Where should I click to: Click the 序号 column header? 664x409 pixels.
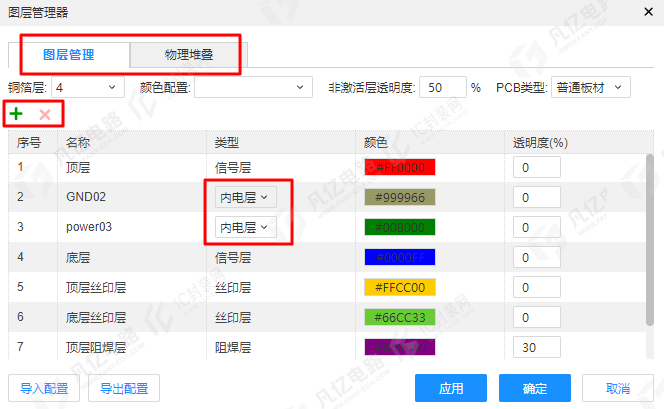(x=33, y=142)
